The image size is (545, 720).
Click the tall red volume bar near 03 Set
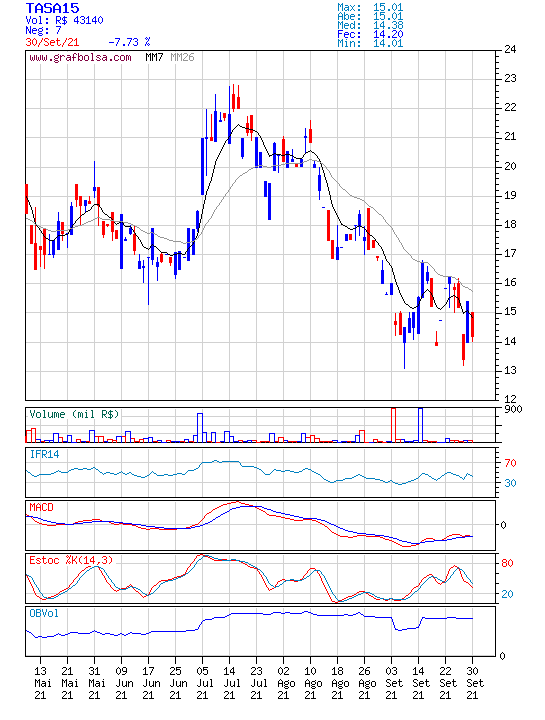(x=393, y=425)
